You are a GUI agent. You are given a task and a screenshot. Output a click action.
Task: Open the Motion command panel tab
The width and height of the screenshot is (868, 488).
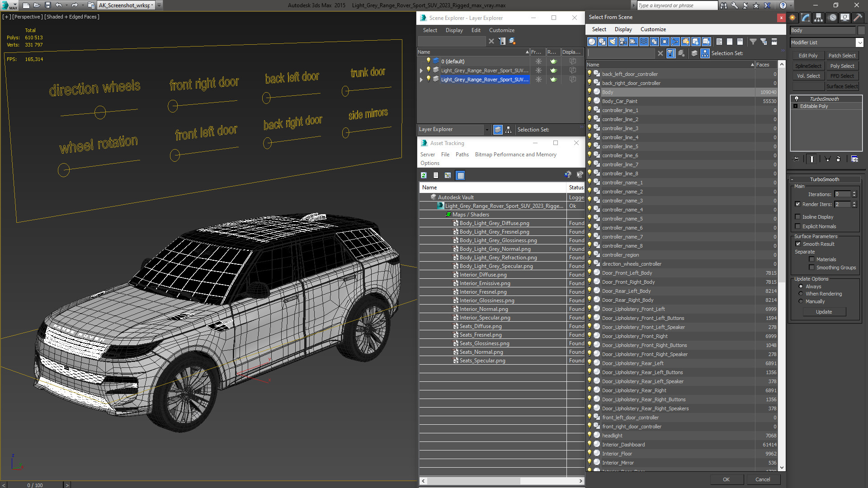(x=832, y=18)
